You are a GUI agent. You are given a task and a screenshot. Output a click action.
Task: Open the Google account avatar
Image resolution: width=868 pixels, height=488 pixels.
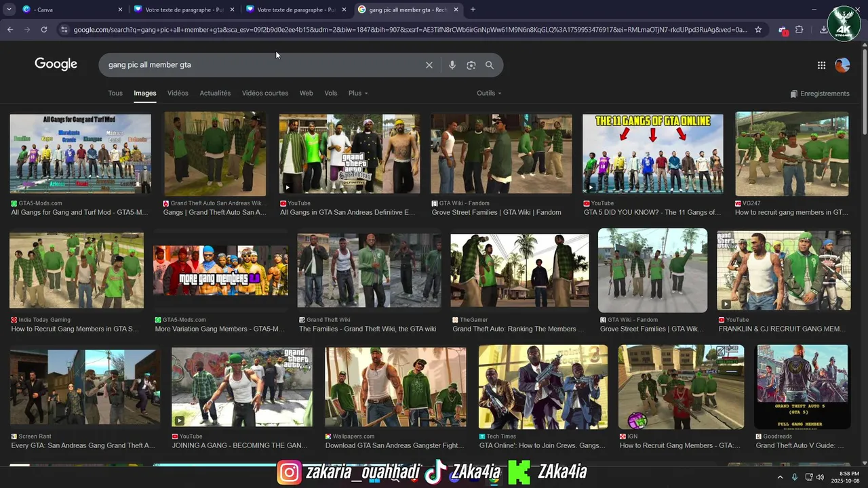coord(842,65)
